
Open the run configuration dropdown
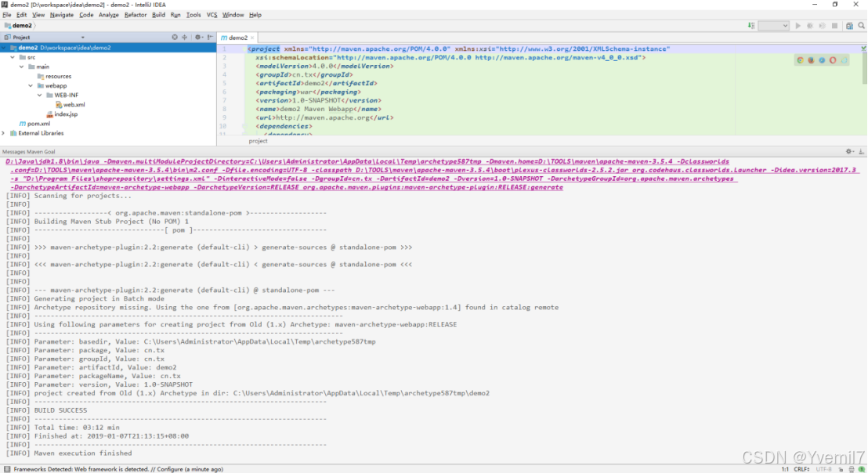[773, 26]
